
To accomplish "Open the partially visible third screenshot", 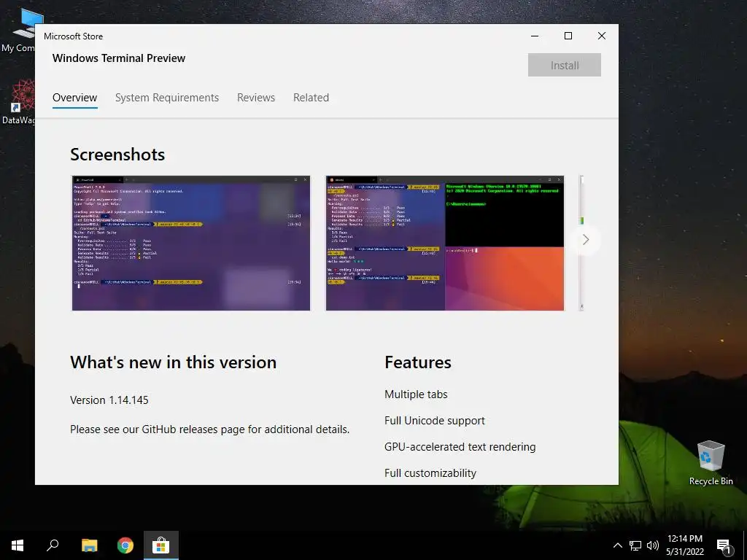I will (581, 243).
